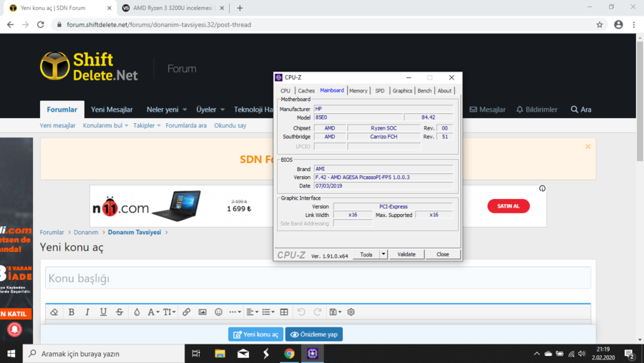The image size is (644, 363).
Task: Open the Mesajlar envelope inbox
Action: [487, 110]
